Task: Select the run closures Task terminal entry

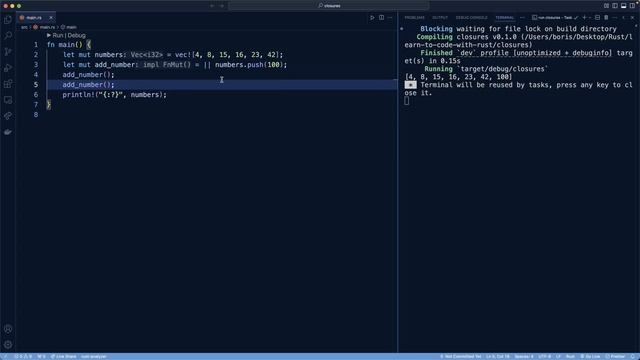Action: (555, 18)
